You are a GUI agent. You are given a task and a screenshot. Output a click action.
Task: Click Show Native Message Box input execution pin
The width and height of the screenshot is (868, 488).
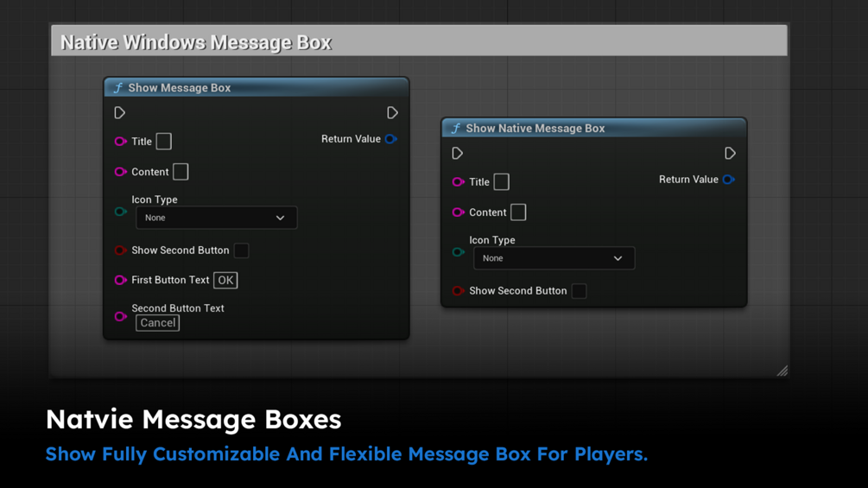click(457, 153)
